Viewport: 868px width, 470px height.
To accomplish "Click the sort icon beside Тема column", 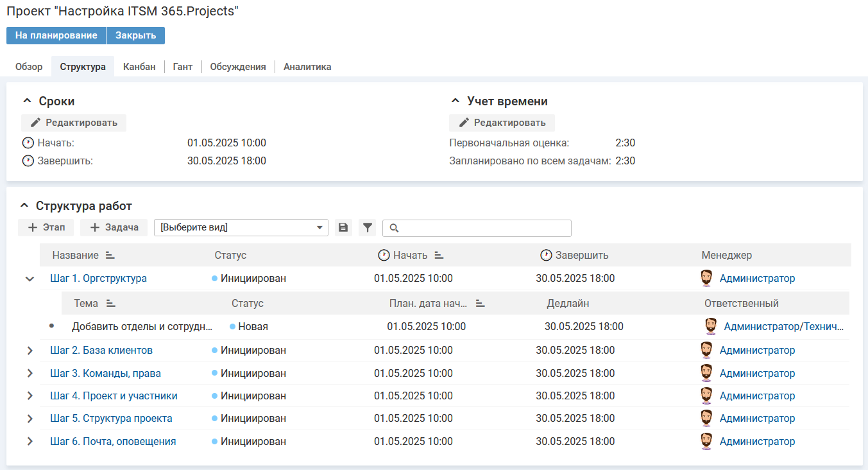I will click(x=110, y=304).
